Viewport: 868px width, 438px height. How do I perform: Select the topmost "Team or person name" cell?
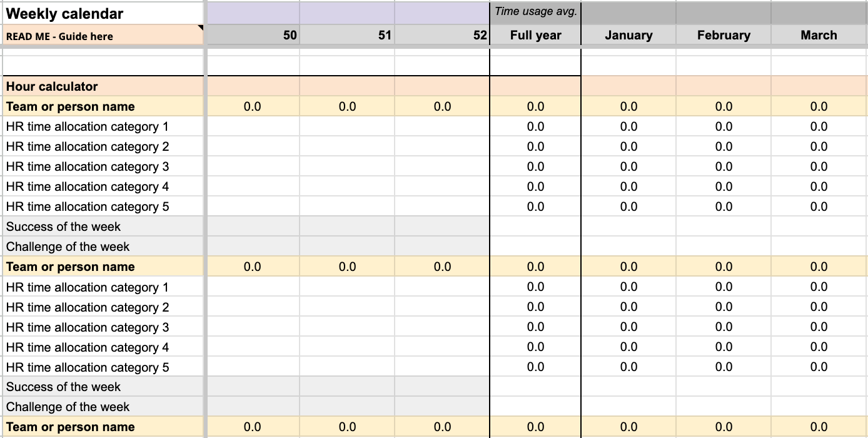click(x=103, y=106)
